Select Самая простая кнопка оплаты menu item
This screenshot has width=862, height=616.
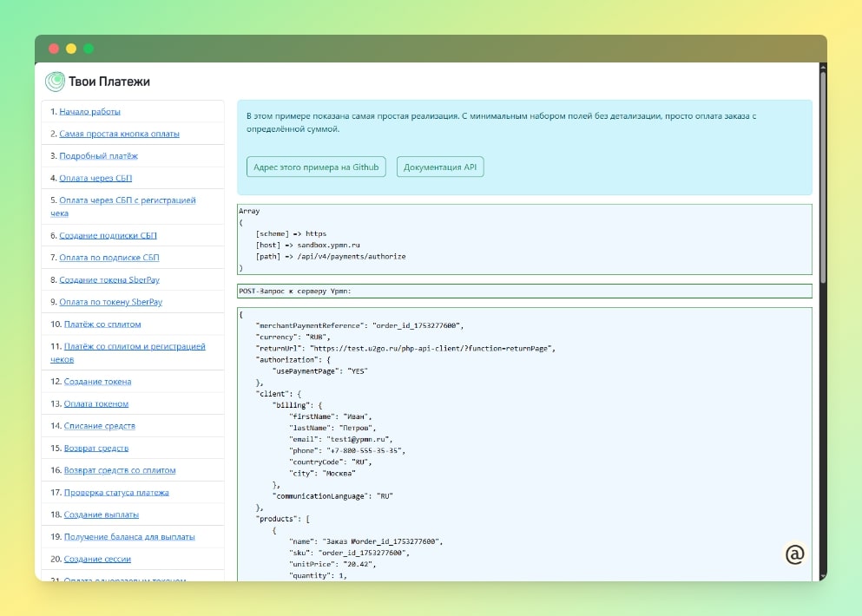coord(119,134)
